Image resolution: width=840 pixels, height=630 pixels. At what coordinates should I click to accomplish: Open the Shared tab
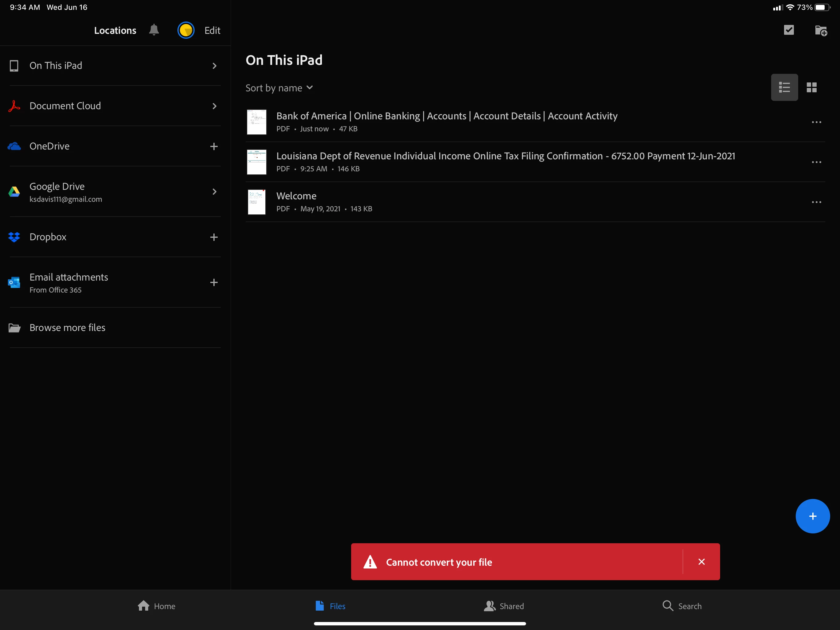[x=504, y=606]
